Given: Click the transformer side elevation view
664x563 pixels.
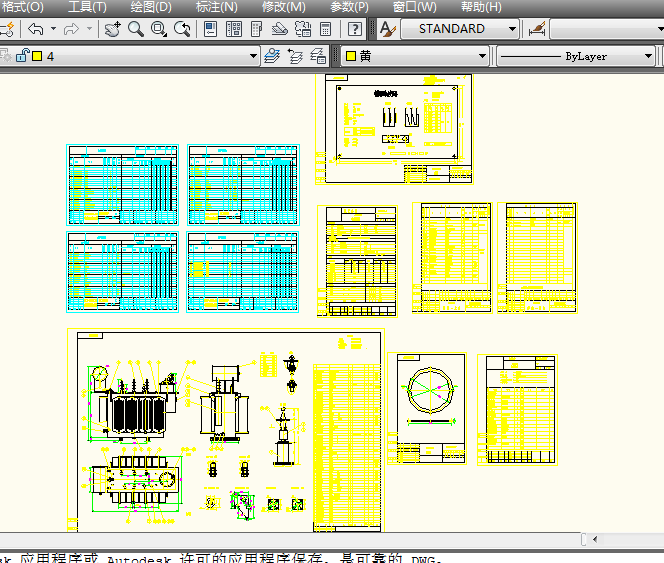Looking at the screenshot, I should 224,402.
